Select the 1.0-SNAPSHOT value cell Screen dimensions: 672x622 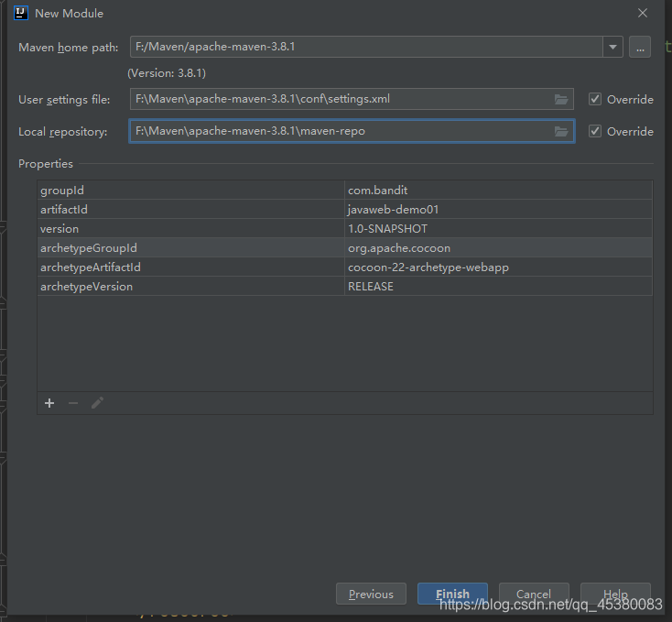[498, 228]
